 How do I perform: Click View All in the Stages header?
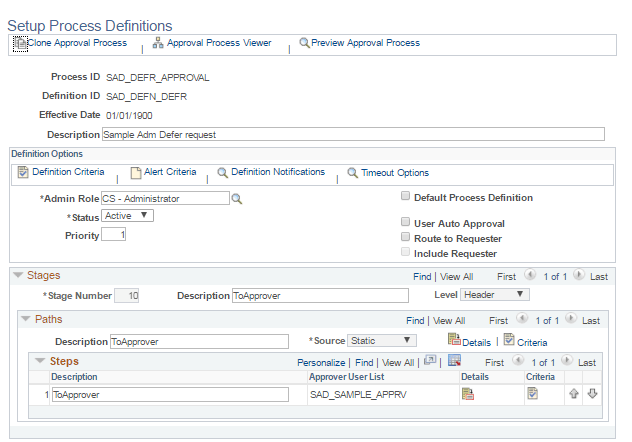(457, 277)
